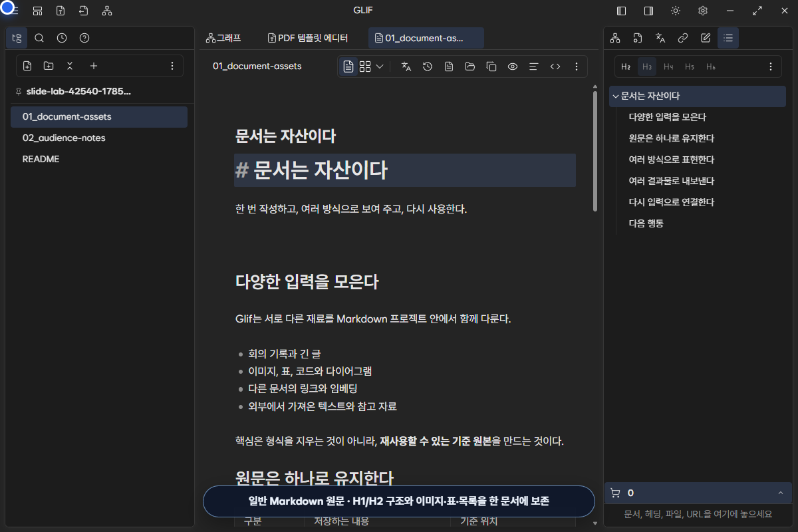Screen dimensions: 798x532
Task: Click the open folder icon in editor toolbar
Action: pos(470,66)
